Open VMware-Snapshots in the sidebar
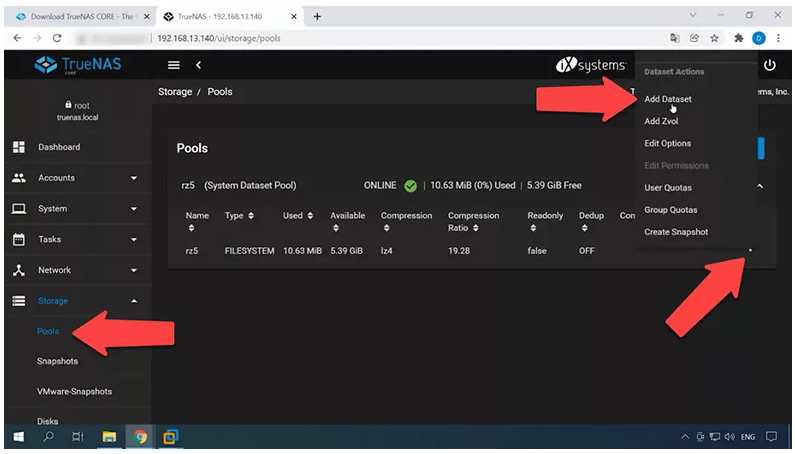This screenshot has height=454, width=795. click(x=74, y=392)
